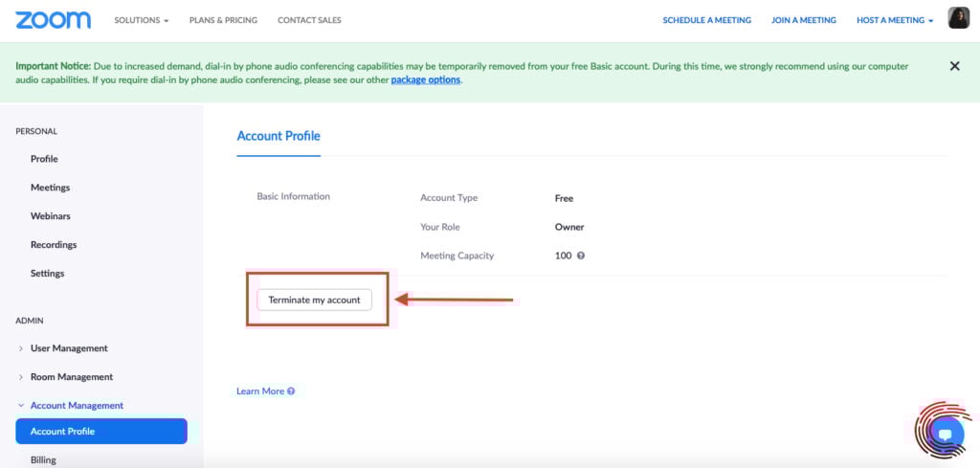Viewport: 980px width, 468px height.
Task: Click the Your Role label
Action: click(440, 227)
